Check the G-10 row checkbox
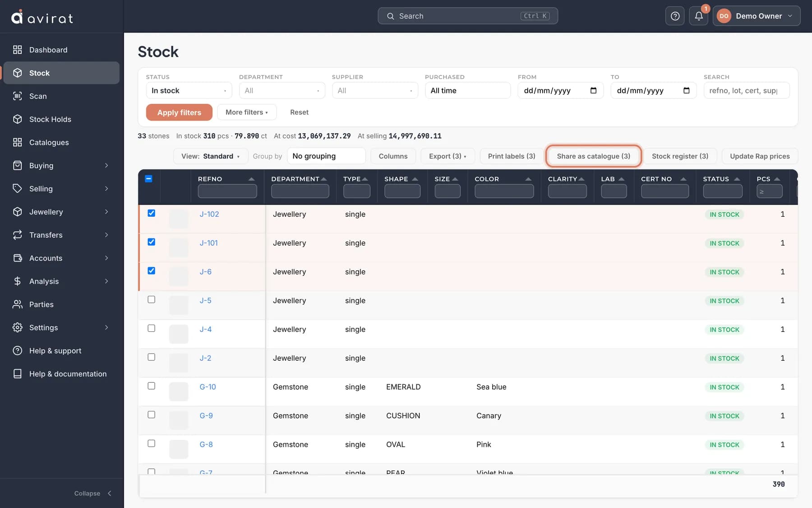The height and width of the screenshot is (508, 812). (x=152, y=386)
